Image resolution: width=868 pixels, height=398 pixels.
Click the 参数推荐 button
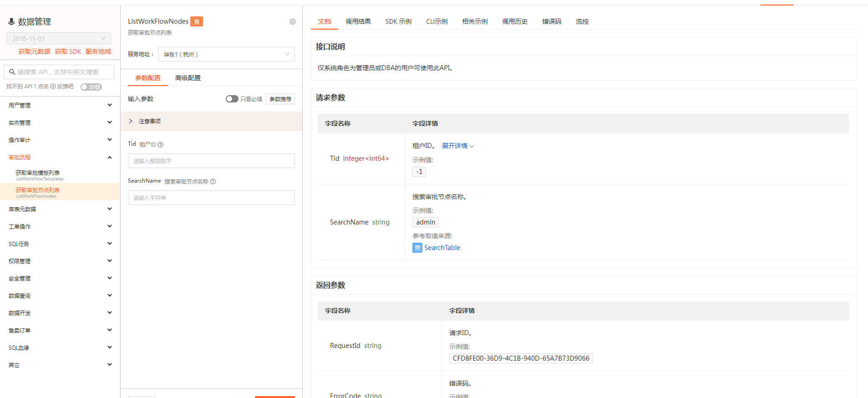(280, 99)
